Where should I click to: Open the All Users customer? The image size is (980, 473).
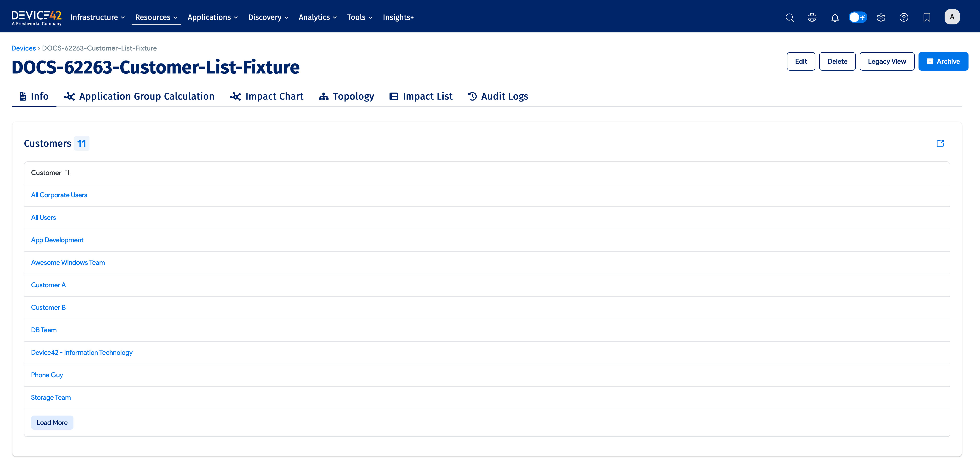coord(43,218)
